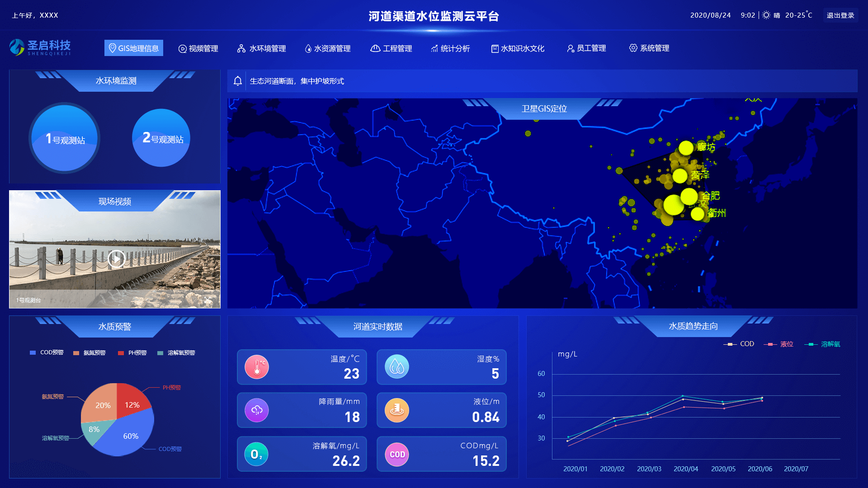Click the date 2020/08/24

click(711, 15)
